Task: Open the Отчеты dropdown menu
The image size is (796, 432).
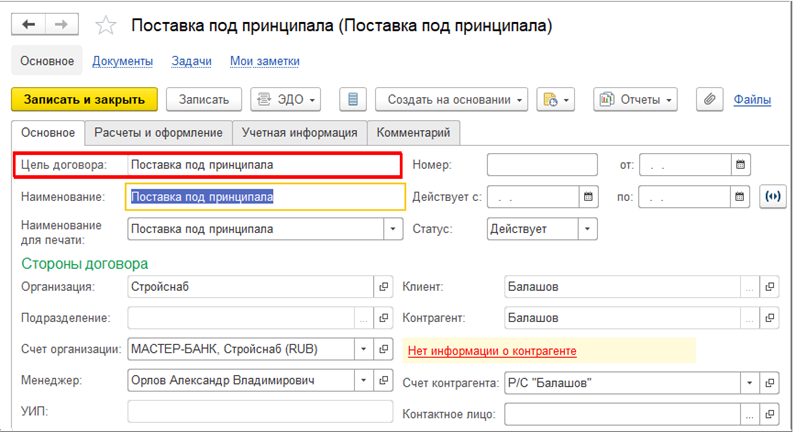Action: [x=635, y=99]
